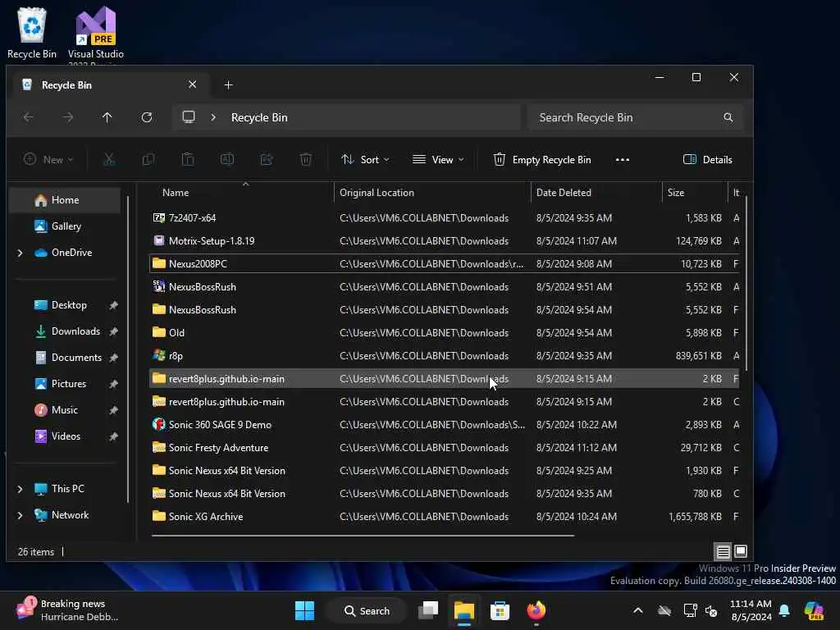Select the 7z2407-x64 file

444,218
